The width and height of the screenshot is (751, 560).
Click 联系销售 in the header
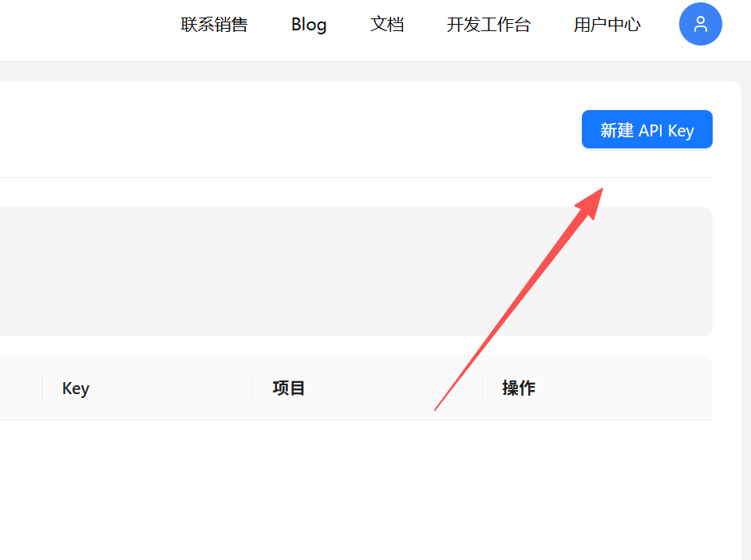tap(214, 25)
